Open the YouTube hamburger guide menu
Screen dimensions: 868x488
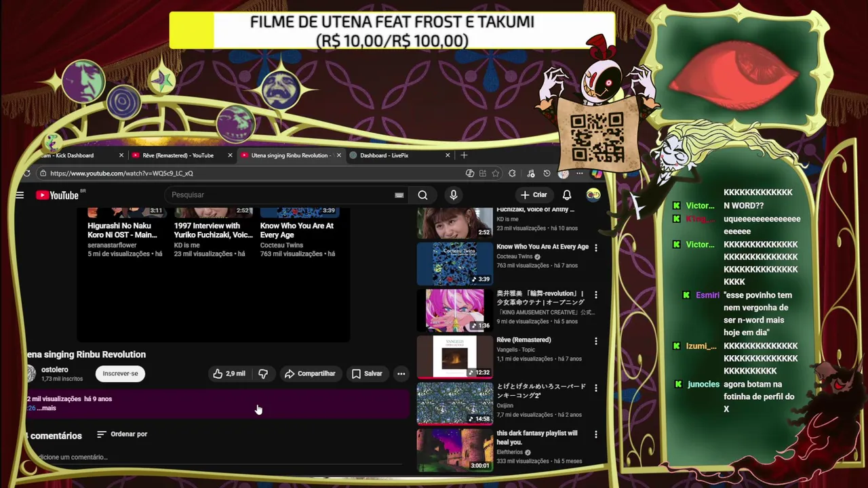coord(20,195)
